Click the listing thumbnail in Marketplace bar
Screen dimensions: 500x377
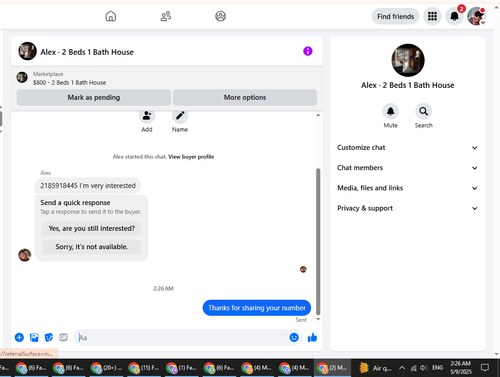coord(22,77)
